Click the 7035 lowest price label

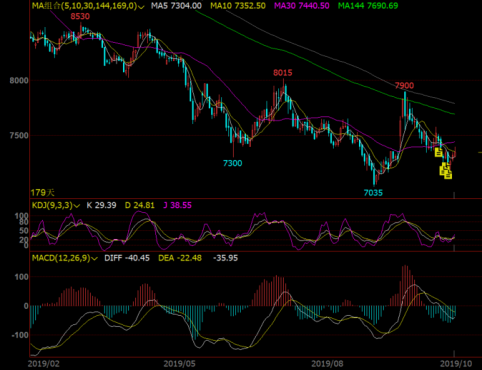click(x=373, y=193)
